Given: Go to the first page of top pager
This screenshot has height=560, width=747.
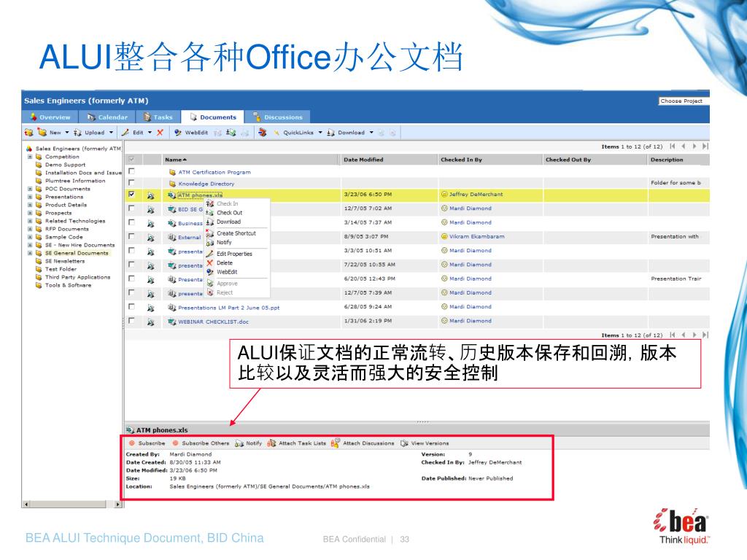Looking at the screenshot, I should pos(672,146).
